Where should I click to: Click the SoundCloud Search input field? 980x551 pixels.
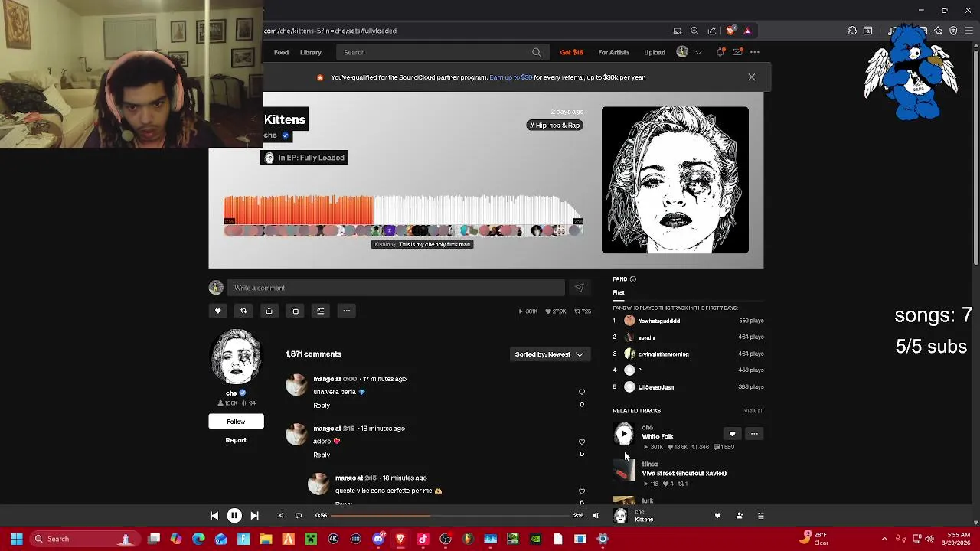click(435, 52)
